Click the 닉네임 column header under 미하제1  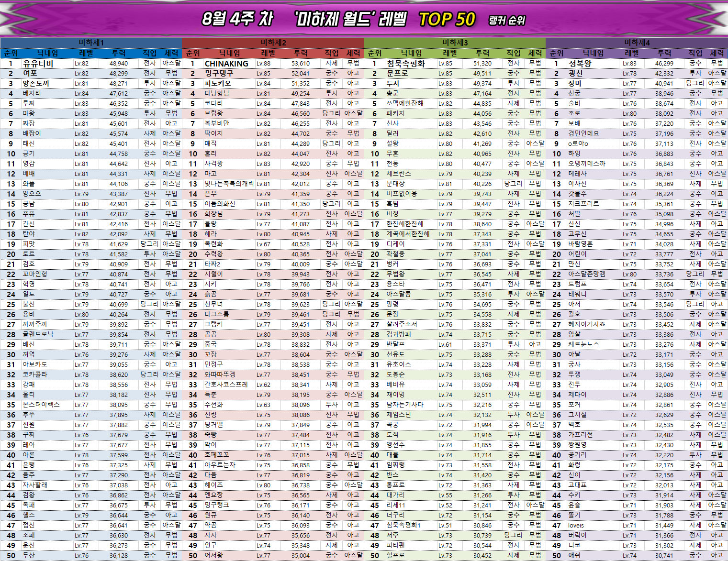coord(47,53)
